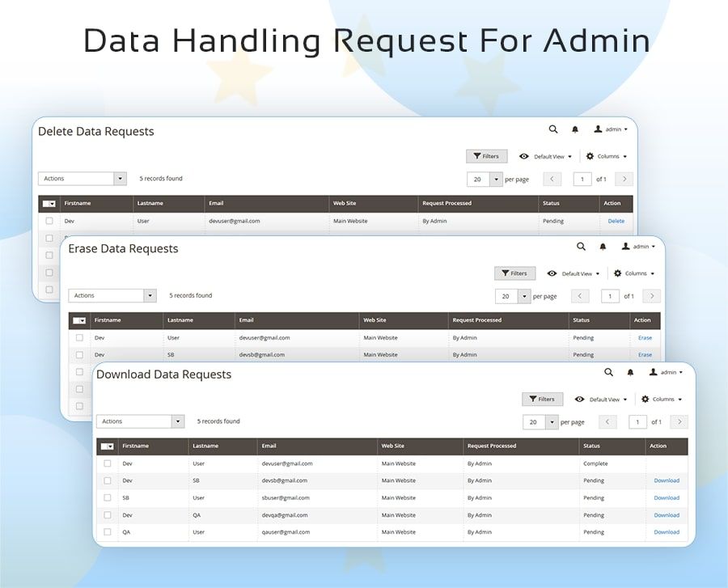The height and width of the screenshot is (588, 728).
Task: Expand Columns in Download Data Requests panel
Action: coord(662,399)
